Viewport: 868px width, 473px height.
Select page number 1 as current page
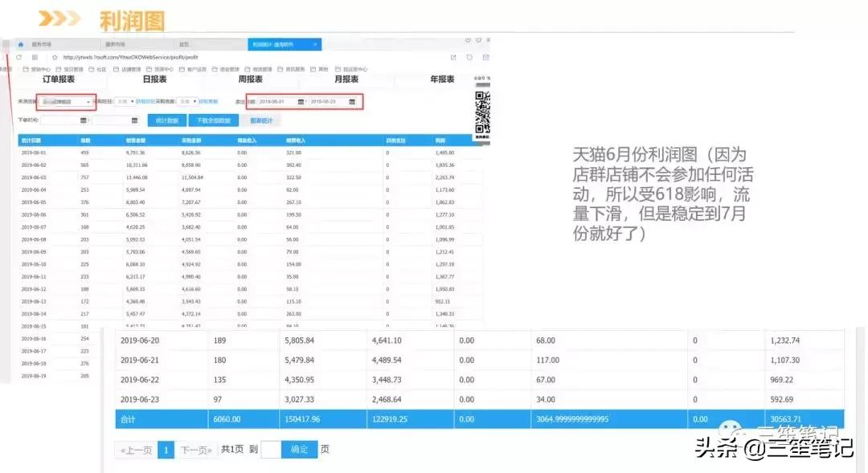point(166,450)
